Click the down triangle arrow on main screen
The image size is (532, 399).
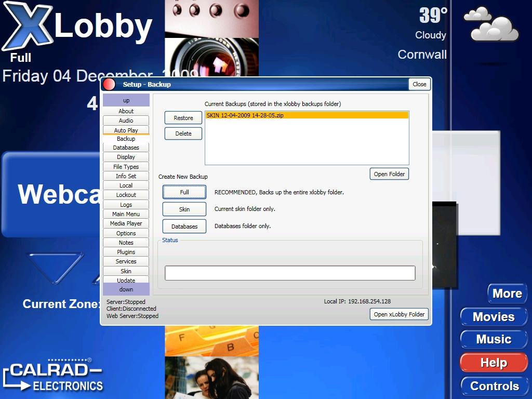[55, 268]
